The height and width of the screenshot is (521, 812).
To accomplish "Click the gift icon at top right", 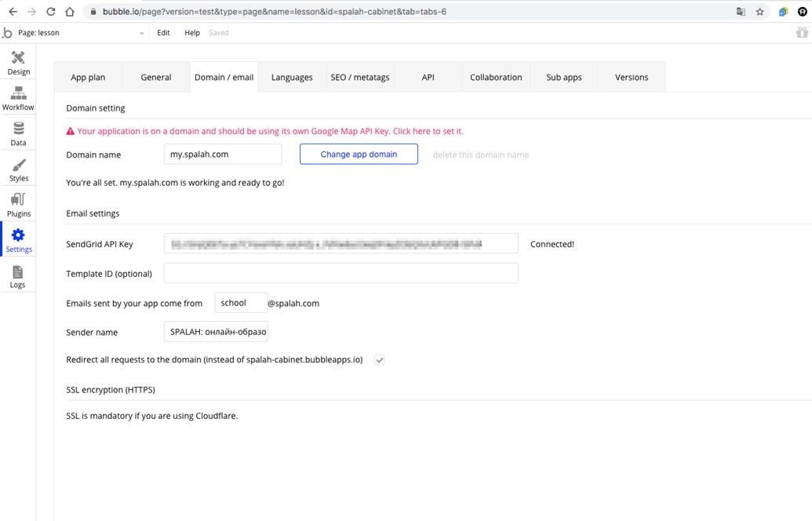I will point(801,33).
